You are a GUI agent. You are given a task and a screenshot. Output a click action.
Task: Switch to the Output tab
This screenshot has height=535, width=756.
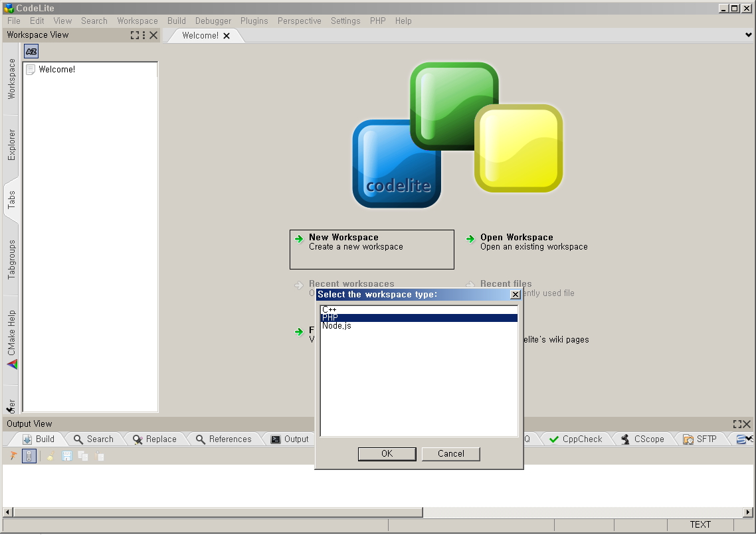coord(290,439)
